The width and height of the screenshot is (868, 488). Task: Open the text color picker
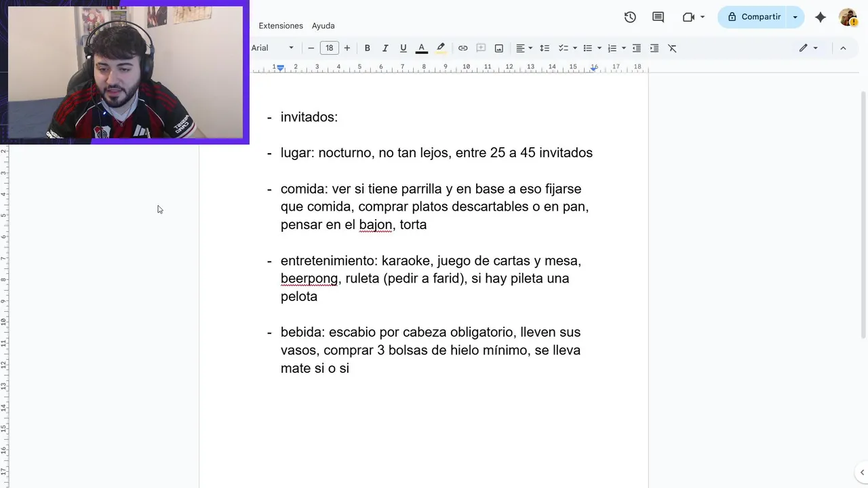coord(422,48)
